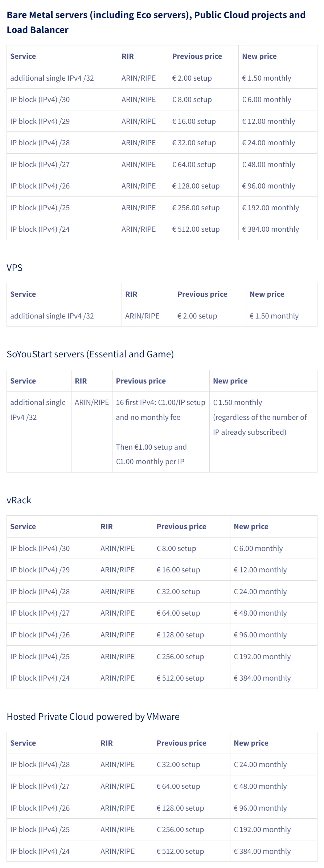The height and width of the screenshot is (868, 324).
Task: Select the 'regardless of the number of IP' note
Action: [x=260, y=425]
